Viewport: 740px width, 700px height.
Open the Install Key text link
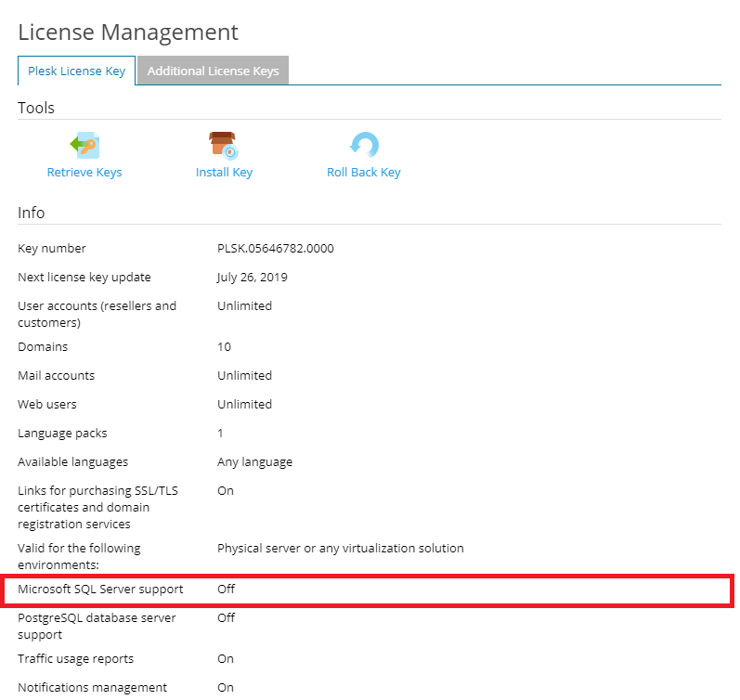tap(224, 172)
